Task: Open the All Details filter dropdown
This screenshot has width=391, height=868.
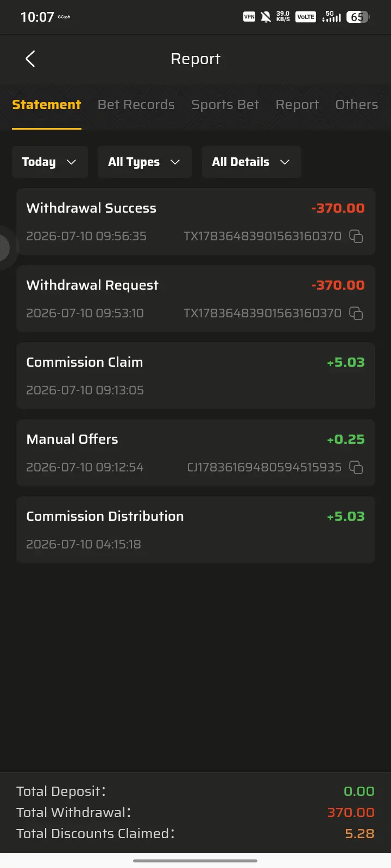Action: coord(251,162)
